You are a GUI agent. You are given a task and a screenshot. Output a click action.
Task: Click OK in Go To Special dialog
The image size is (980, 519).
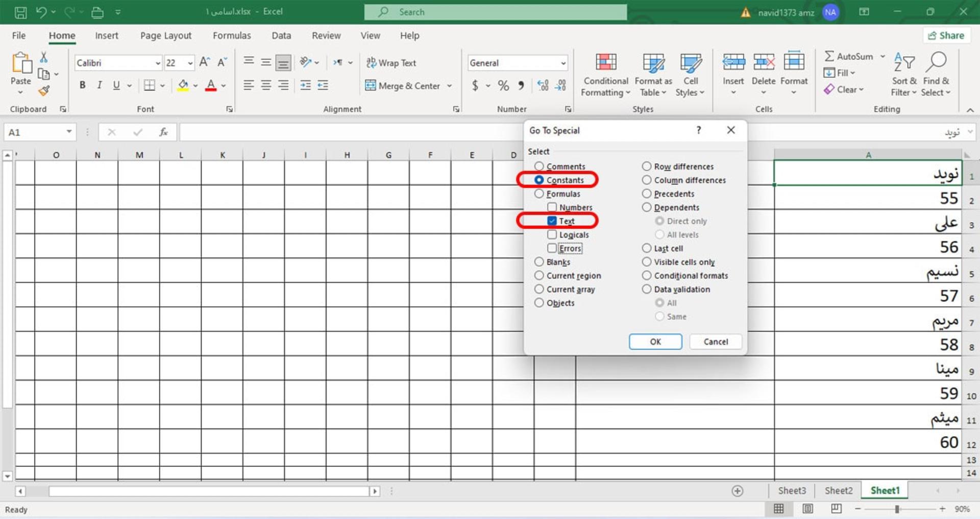pos(655,341)
